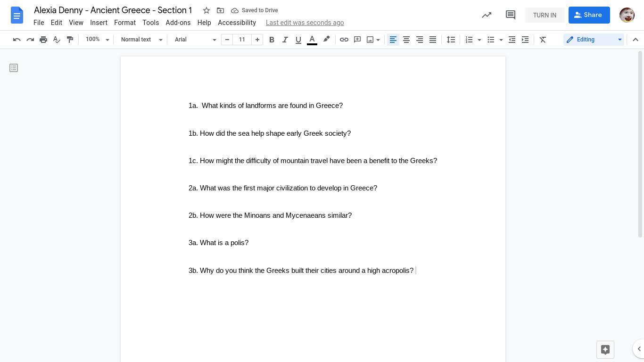
Task: Click the font size field
Action: click(x=242, y=40)
